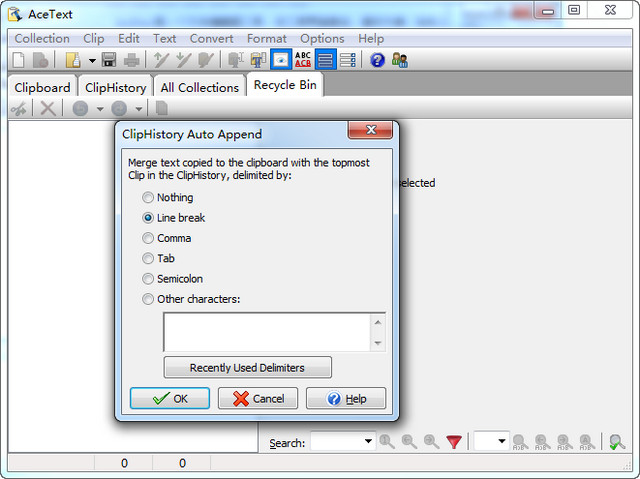
Task: Click the find next magnifier icon
Action: [x=431, y=441]
